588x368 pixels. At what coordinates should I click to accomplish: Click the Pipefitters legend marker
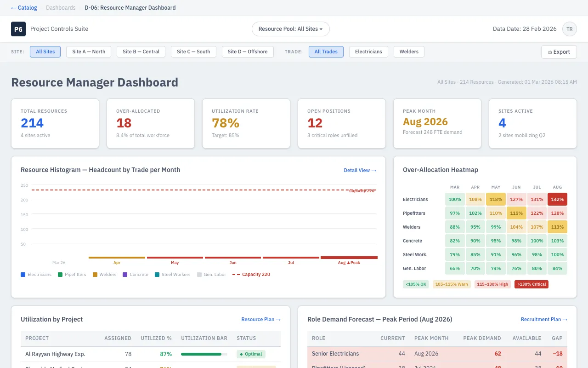coord(60,275)
